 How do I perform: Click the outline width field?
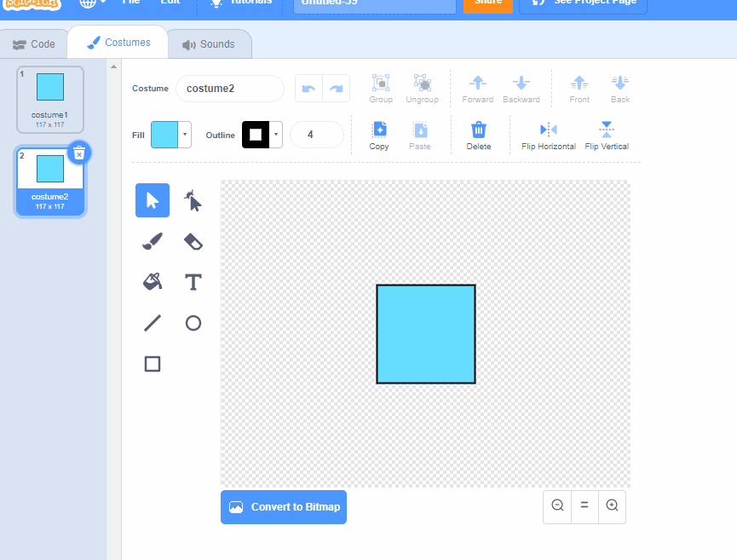pos(317,135)
